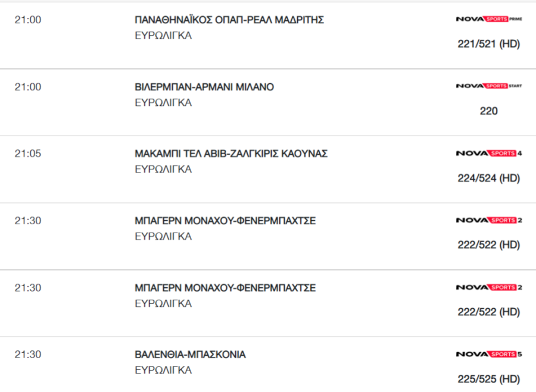536x392 pixels.
Task: Click channel number 225/525 (HD)
Action: coord(489,379)
